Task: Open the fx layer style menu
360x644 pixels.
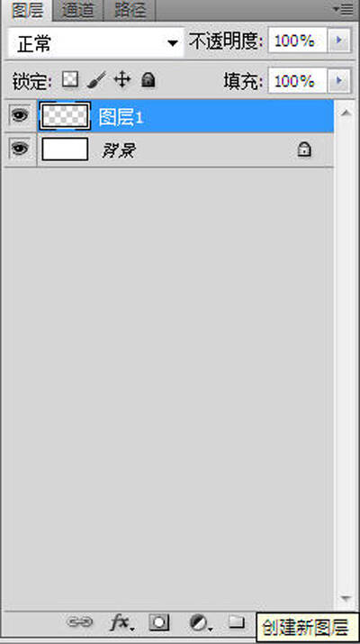Action: pos(121,622)
